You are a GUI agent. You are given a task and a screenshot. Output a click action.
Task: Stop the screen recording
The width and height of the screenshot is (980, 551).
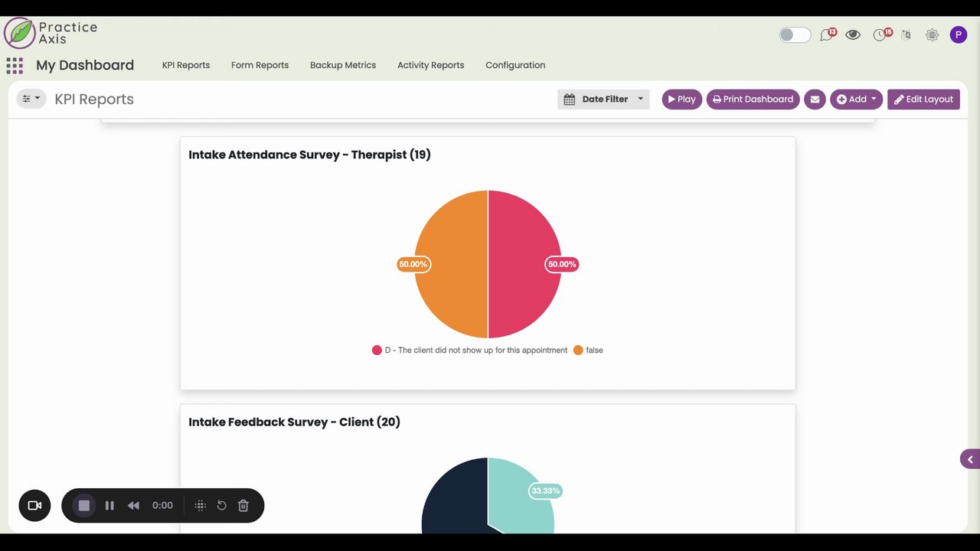(x=84, y=505)
